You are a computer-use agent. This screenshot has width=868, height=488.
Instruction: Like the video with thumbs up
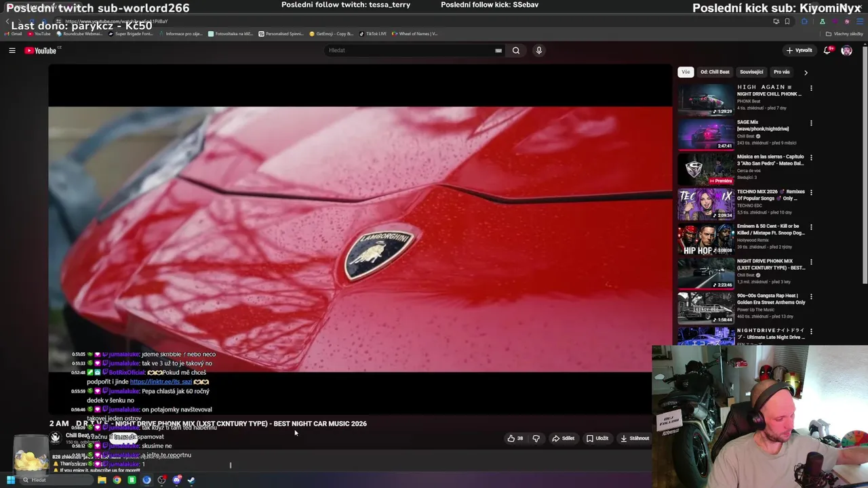(515, 439)
